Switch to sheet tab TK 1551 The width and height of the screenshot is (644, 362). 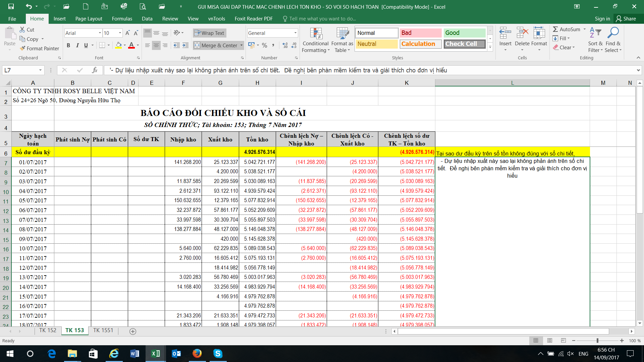103,330
